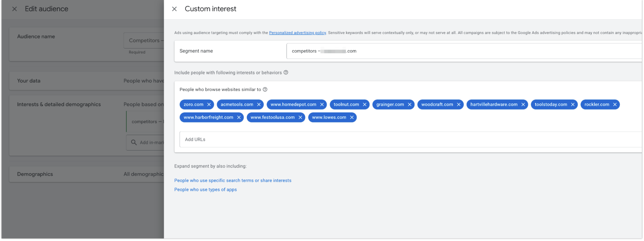Delete rockler.com chip
644x241 pixels.
(x=615, y=104)
